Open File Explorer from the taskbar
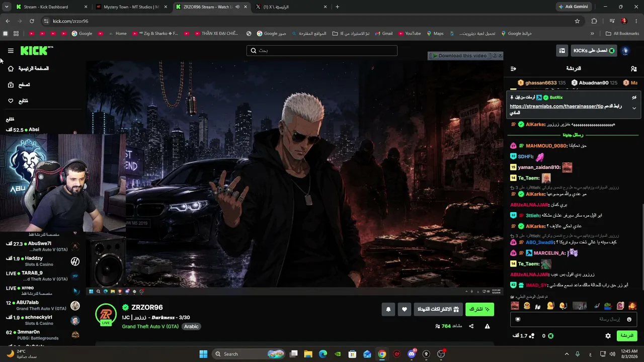 (x=308, y=354)
